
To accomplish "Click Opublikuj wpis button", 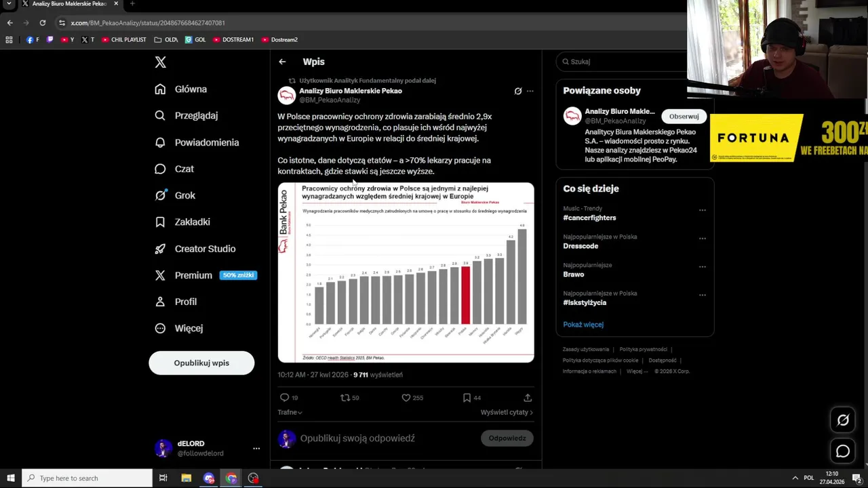I will point(201,363).
